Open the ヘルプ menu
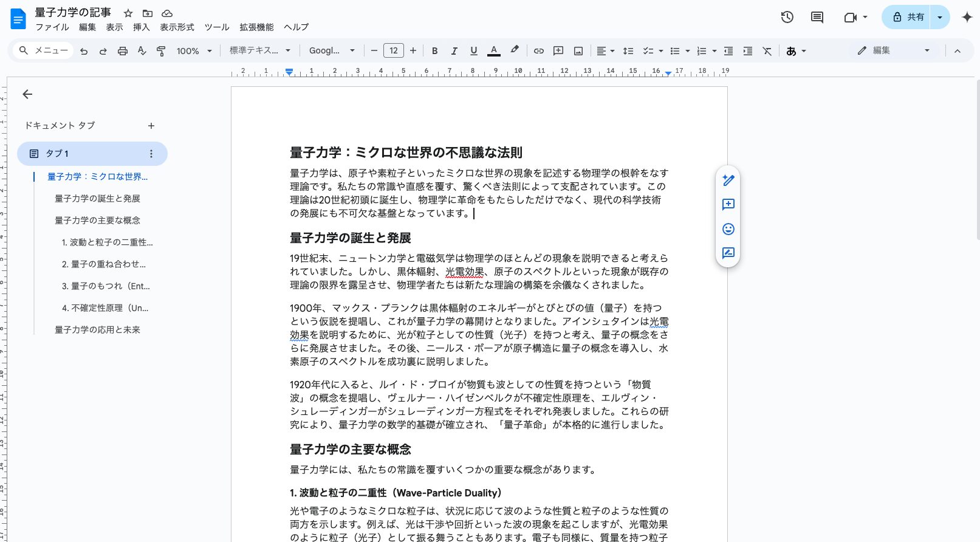 point(296,27)
